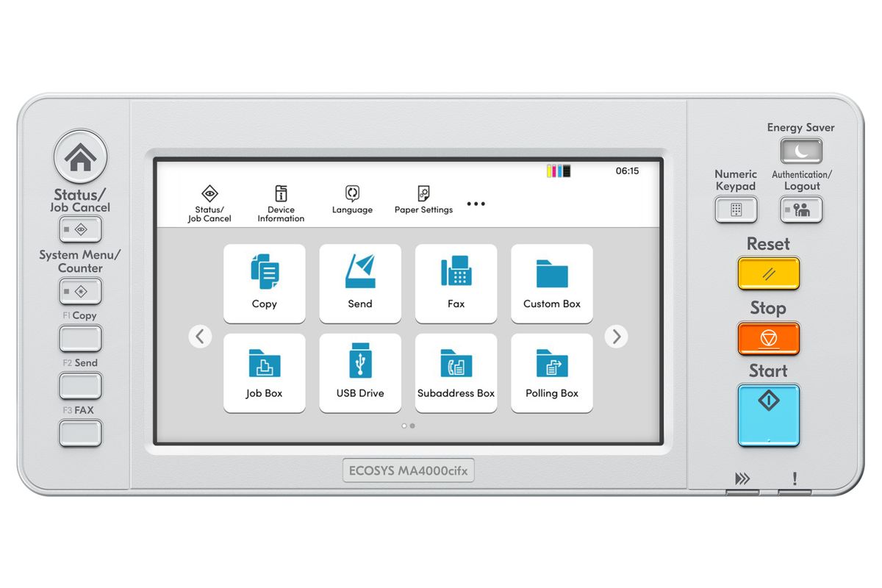
Task: Select the second page indicator dot
Action: pyautogui.click(x=412, y=426)
